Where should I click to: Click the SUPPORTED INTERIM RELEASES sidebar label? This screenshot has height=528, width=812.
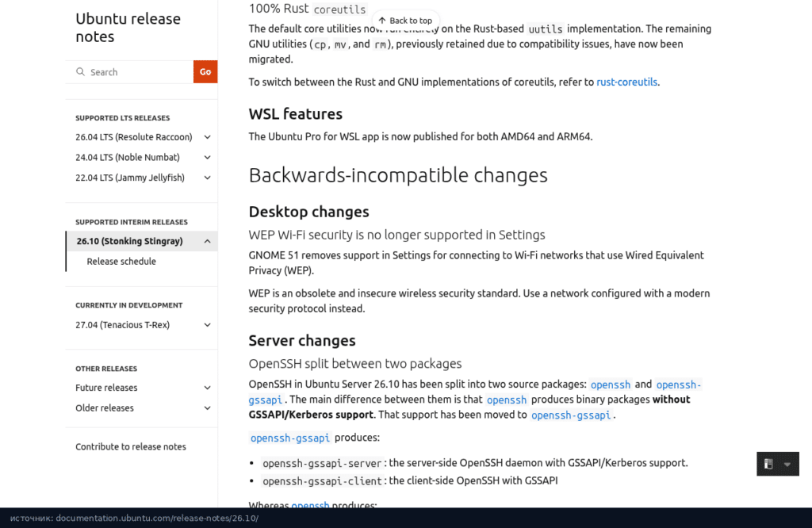[132, 222]
